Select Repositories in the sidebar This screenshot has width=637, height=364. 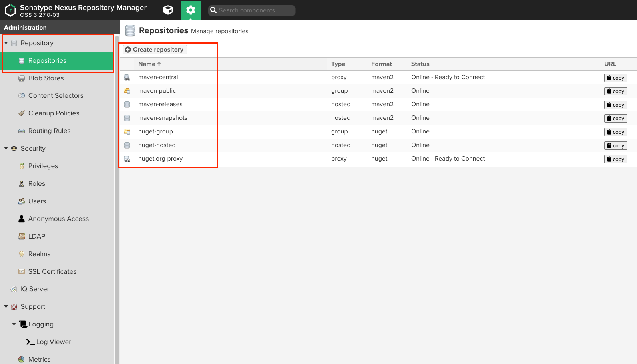pos(58,61)
